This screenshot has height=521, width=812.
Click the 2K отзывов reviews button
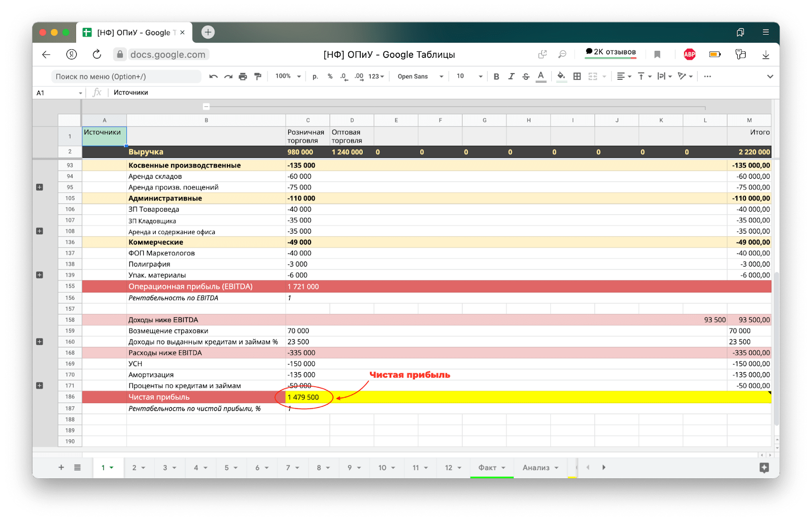pyautogui.click(x=611, y=52)
